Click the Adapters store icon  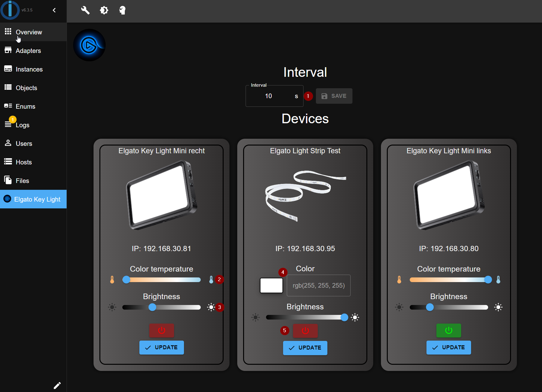tap(8, 50)
